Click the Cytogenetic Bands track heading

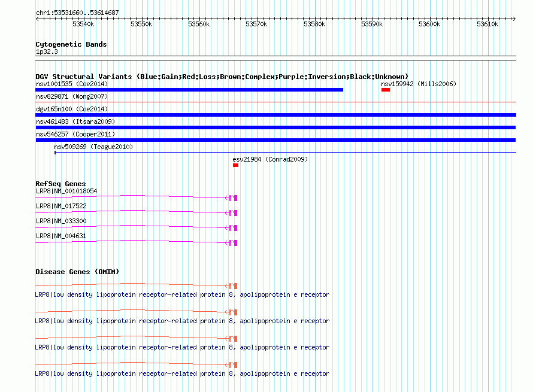(71, 44)
